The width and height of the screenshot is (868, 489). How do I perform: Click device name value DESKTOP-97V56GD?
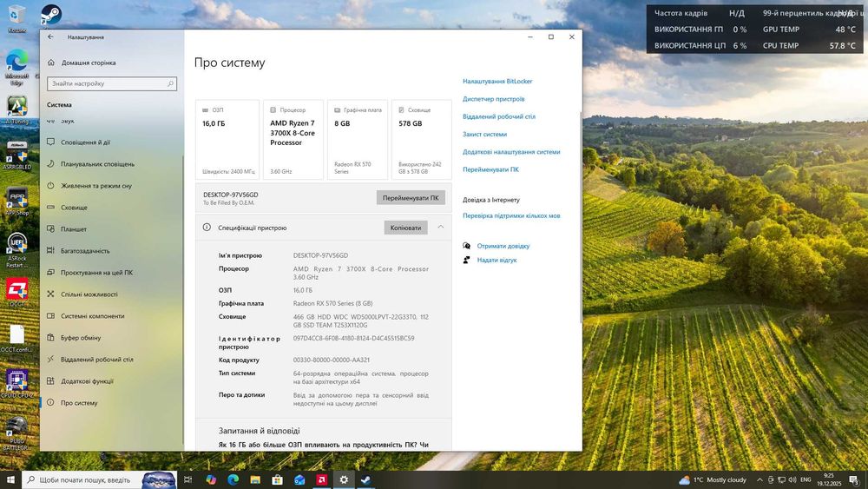[320, 256]
